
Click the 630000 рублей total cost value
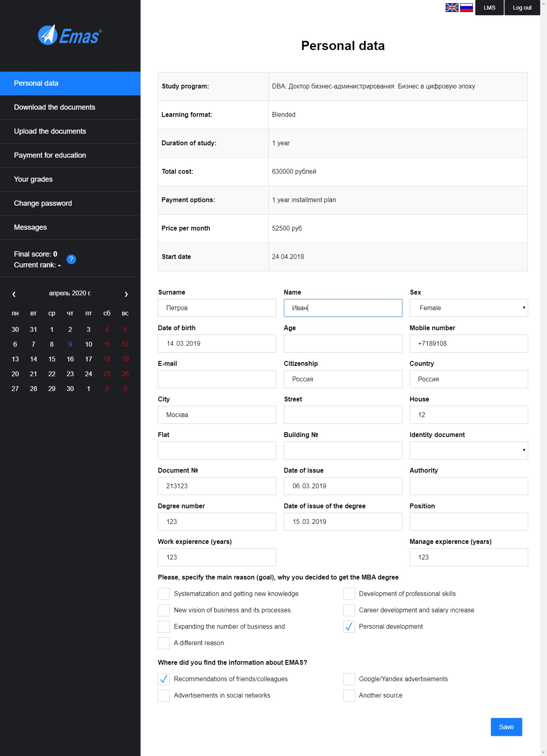pyautogui.click(x=294, y=171)
